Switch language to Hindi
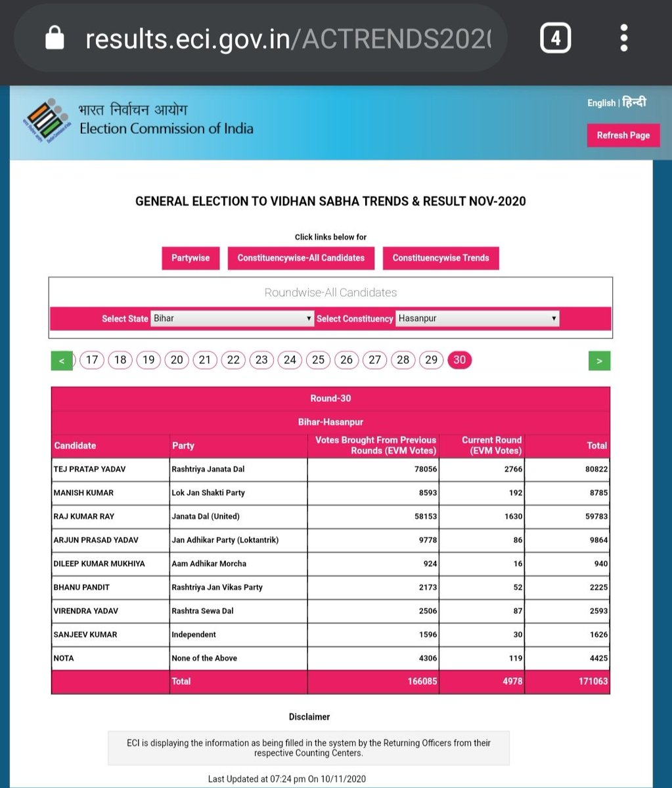Viewport: 672px width, 788px height. [635, 102]
